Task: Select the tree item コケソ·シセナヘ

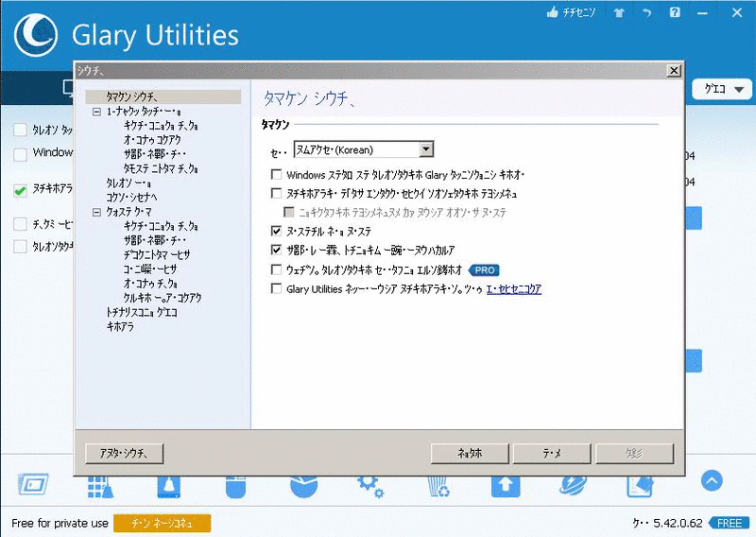Action: point(131,198)
